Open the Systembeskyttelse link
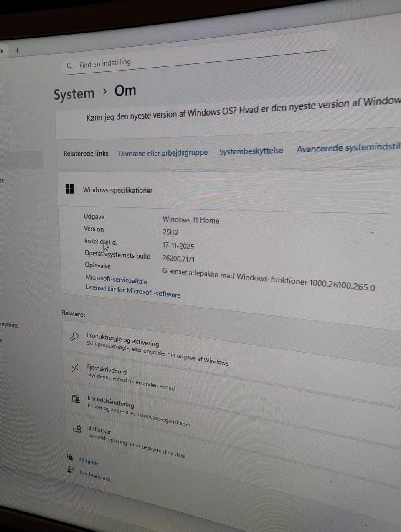401x532 pixels. pos(251,151)
